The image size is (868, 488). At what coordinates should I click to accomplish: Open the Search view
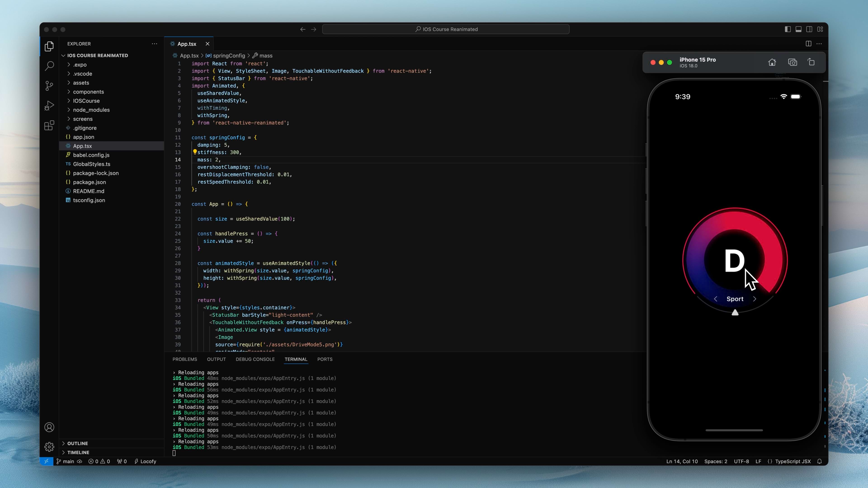click(x=49, y=66)
